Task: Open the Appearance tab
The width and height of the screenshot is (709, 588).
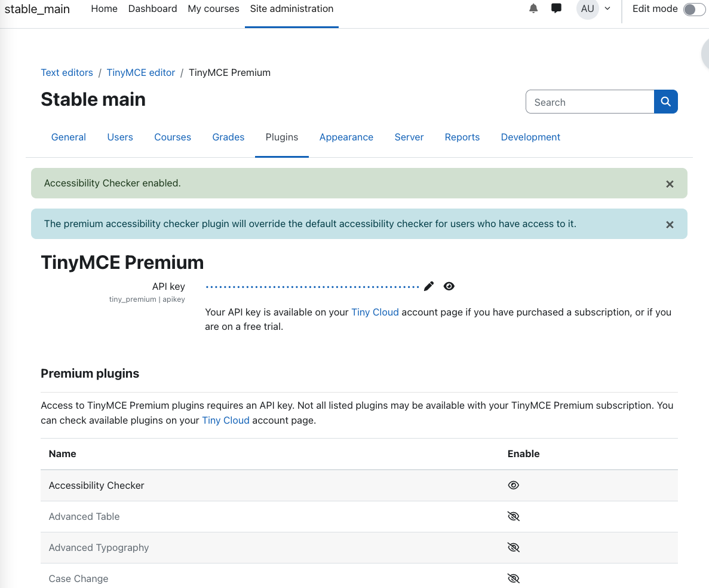Action: (346, 137)
